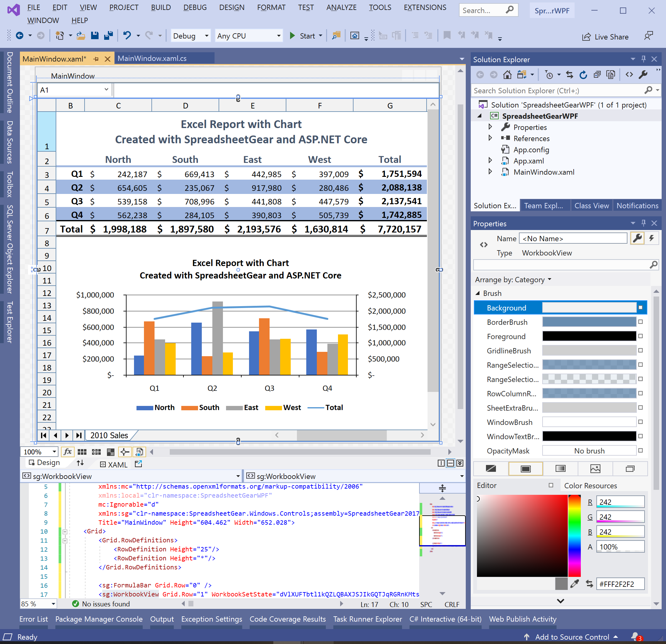Click the Undo arrow icon

point(127,36)
